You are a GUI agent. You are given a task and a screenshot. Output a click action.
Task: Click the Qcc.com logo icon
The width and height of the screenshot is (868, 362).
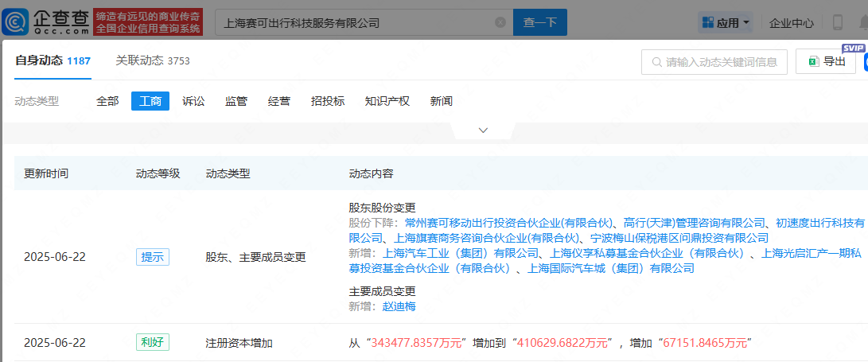click(x=14, y=22)
